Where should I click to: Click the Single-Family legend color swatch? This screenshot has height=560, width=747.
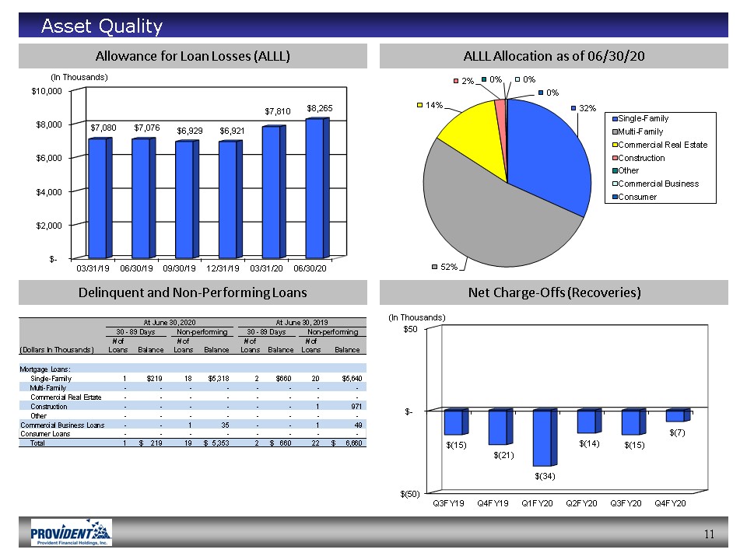tap(615, 118)
